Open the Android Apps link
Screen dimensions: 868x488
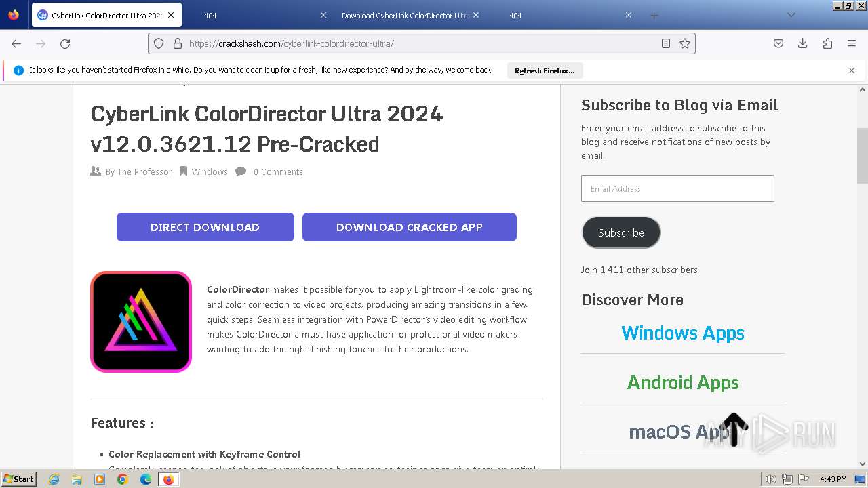(683, 382)
